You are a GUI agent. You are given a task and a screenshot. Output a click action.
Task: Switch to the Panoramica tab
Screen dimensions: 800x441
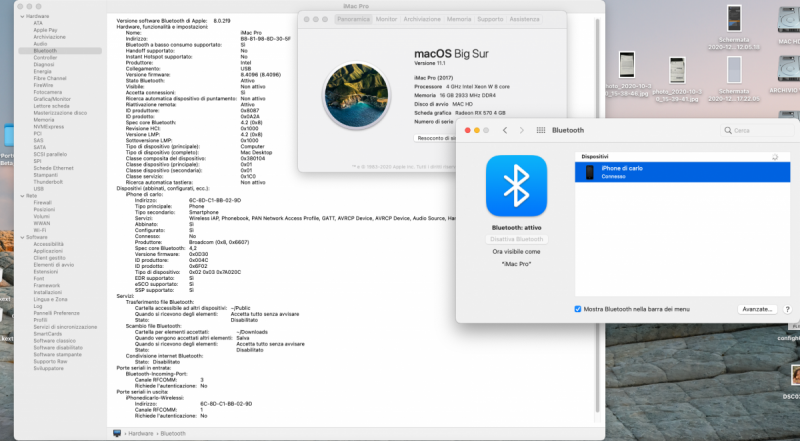pos(353,19)
